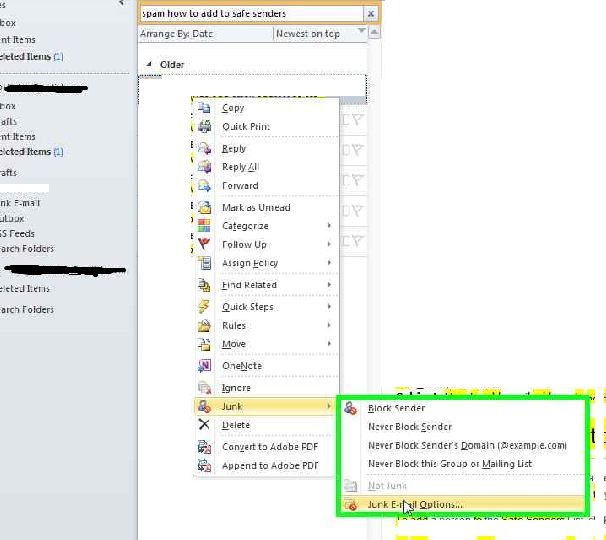Click inside the search query field
Screen dimensions: 606x540
(x=250, y=14)
